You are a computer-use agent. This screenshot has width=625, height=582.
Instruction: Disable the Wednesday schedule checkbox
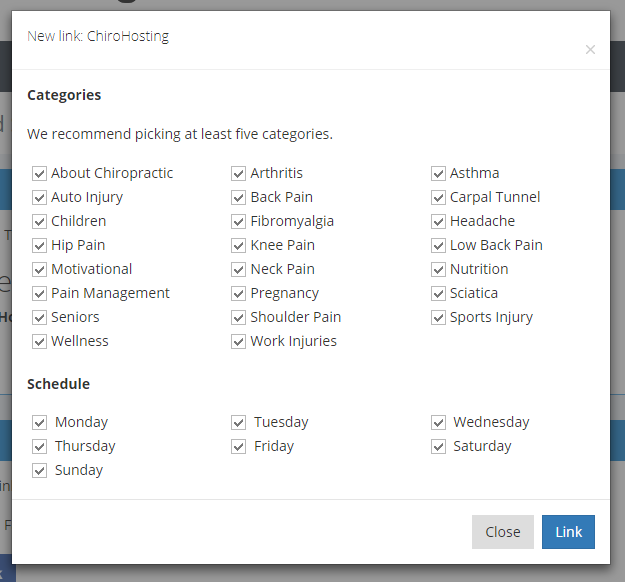(x=438, y=422)
